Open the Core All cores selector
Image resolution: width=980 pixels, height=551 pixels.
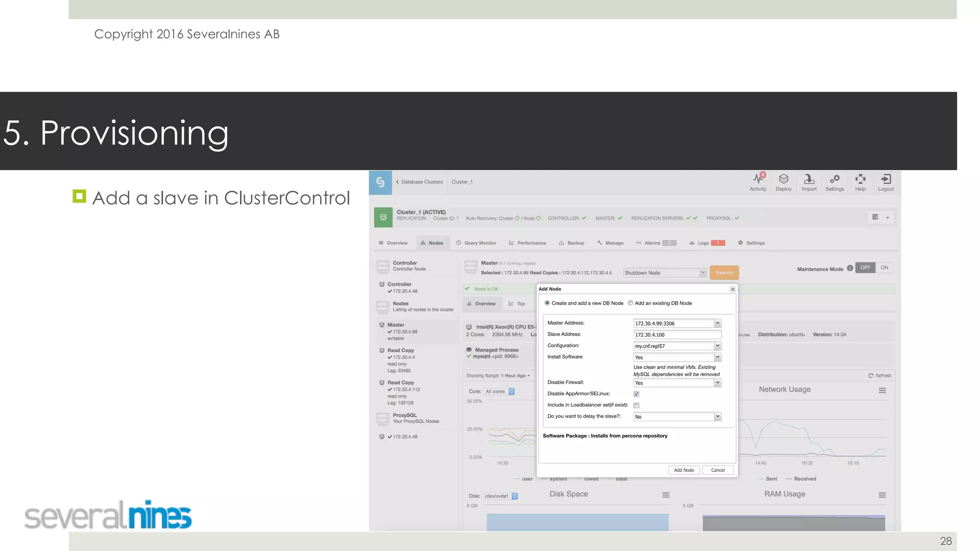tap(500, 391)
